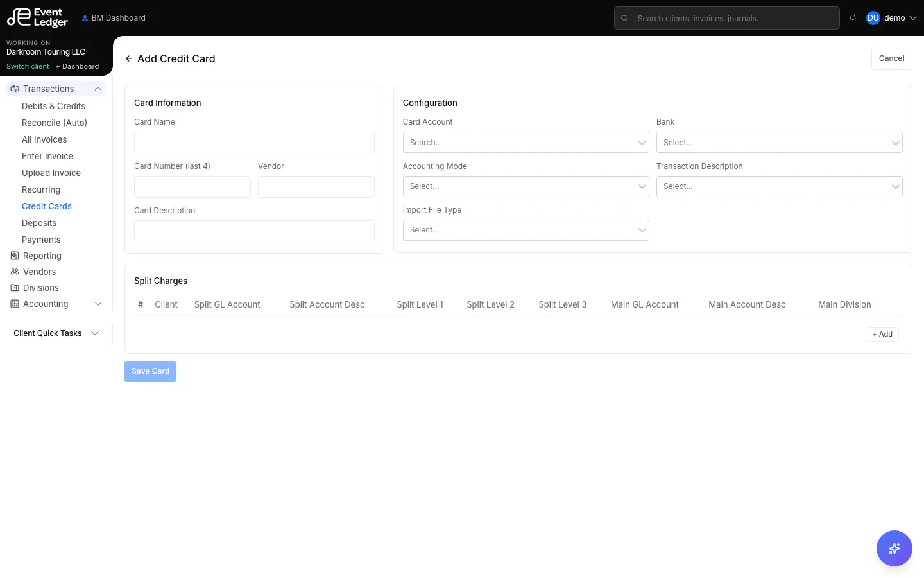Open the Bank dropdown

tap(779, 143)
